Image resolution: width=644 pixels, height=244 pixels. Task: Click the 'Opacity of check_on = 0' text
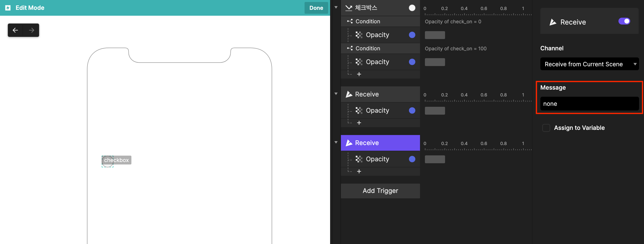pos(453,21)
